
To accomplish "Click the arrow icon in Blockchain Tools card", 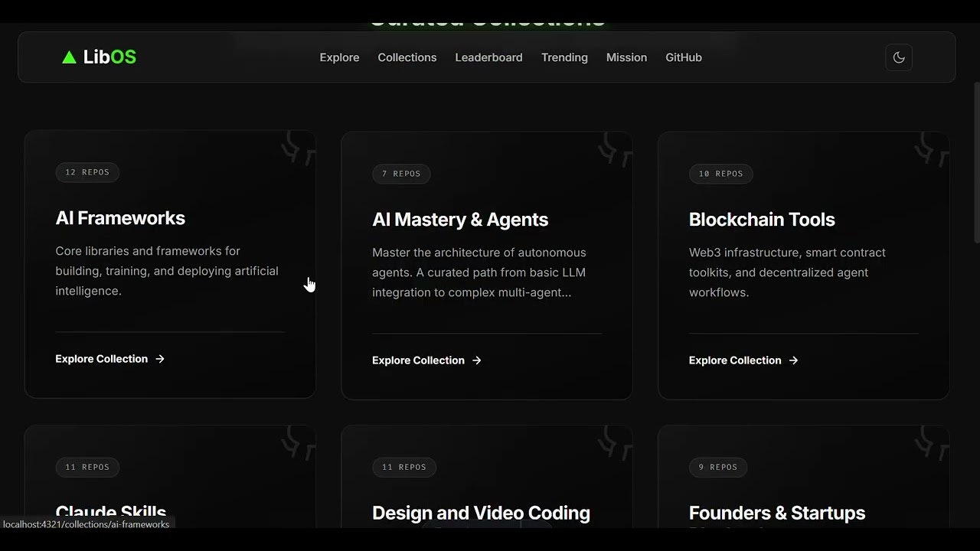I will coord(794,360).
